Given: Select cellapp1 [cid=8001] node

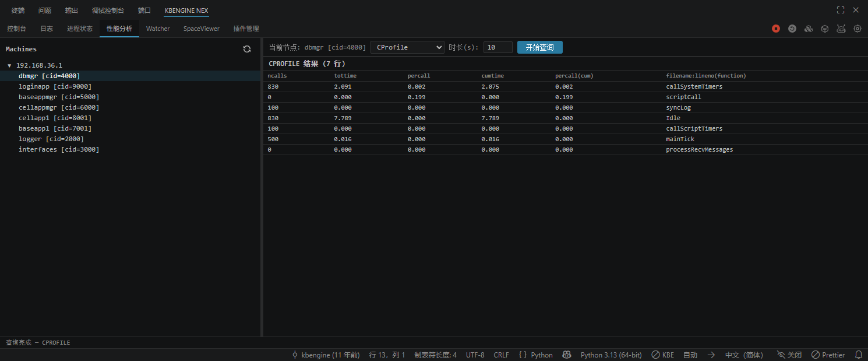Looking at the screenshot, I should click(130, 118).
